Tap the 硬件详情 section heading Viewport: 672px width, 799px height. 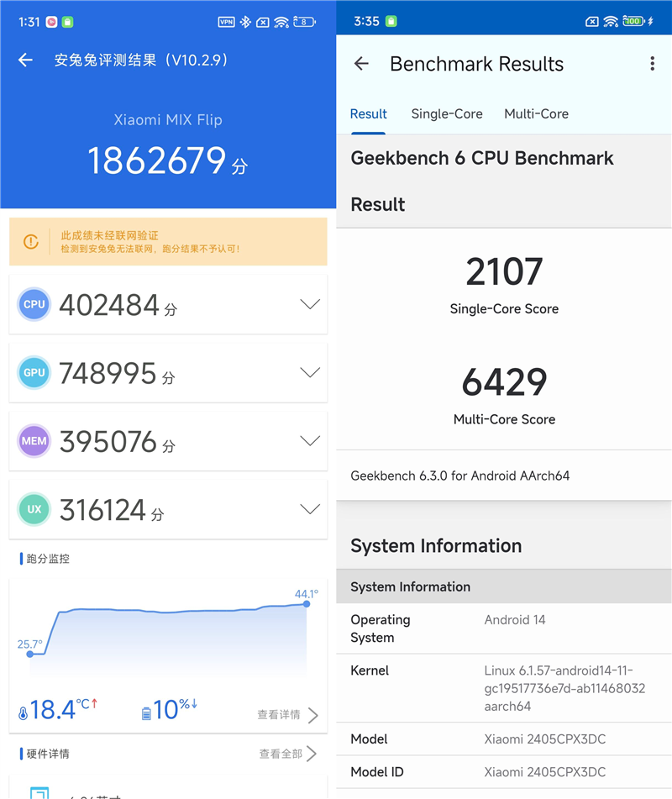[x=48, y=754]
